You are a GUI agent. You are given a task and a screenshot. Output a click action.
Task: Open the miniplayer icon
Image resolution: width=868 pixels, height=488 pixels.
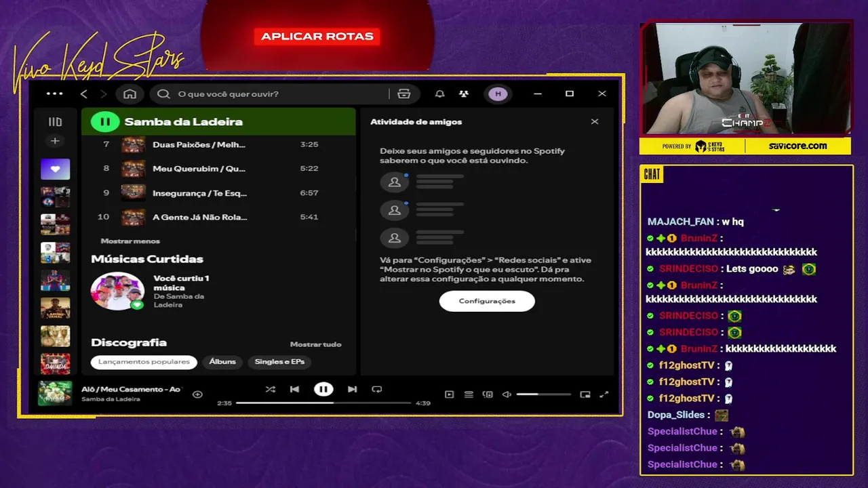point(585,394)
